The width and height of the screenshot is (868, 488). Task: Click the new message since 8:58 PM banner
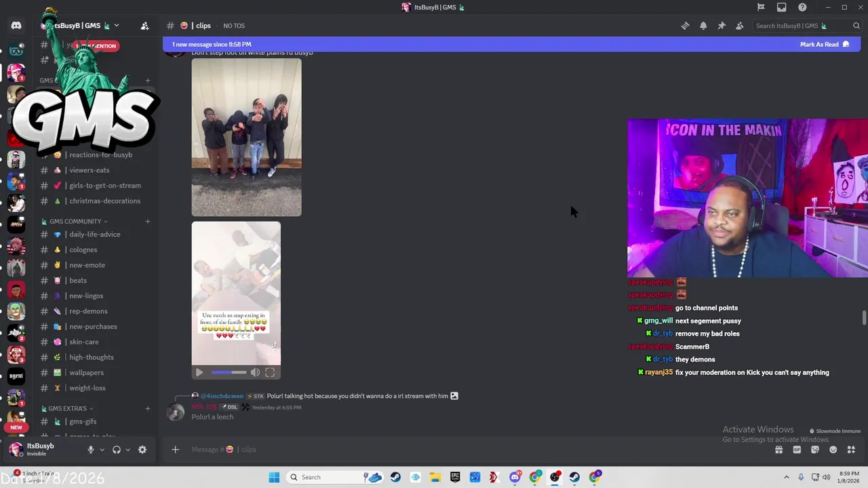coord(212,44)
